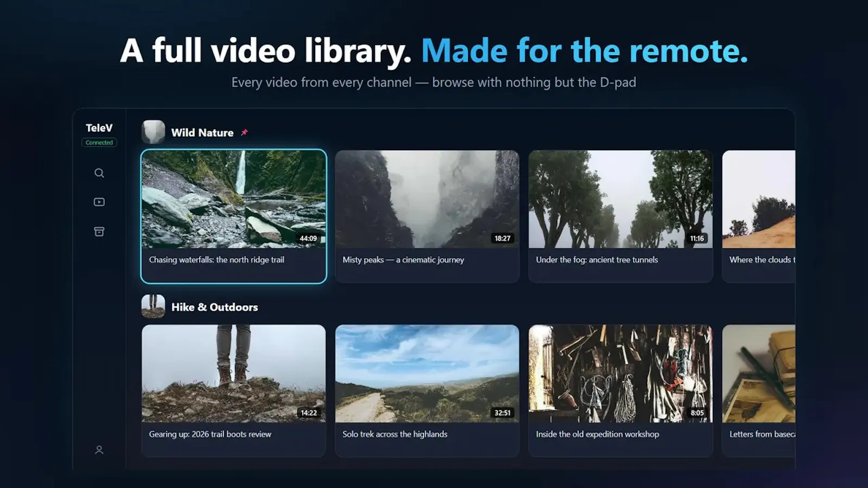Click the 14:22 duration badge
868x488 pixels.
click(309, 413)
